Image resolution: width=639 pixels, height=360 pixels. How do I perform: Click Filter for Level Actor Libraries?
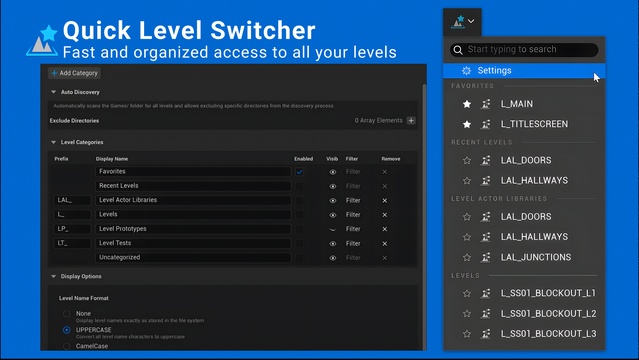tap(353, 201)
